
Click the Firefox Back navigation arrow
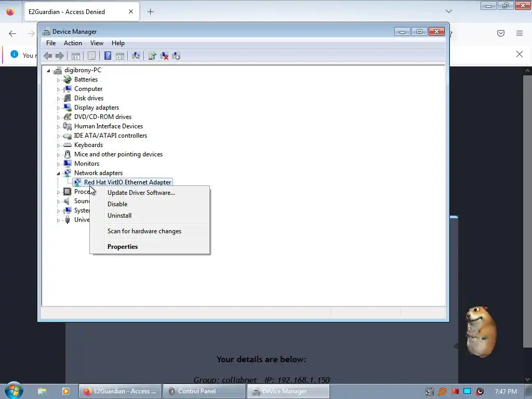[12, 33]
